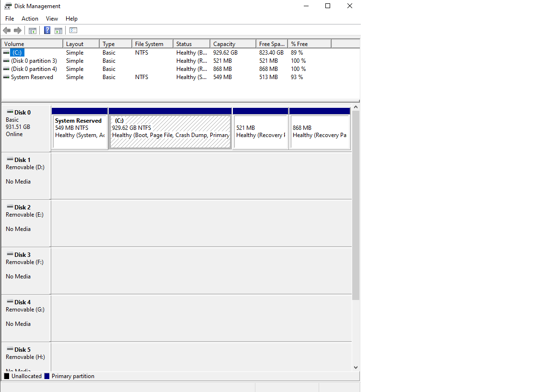Open the View menu
This screenshot has width=552, height=392.
coord(52,19)
